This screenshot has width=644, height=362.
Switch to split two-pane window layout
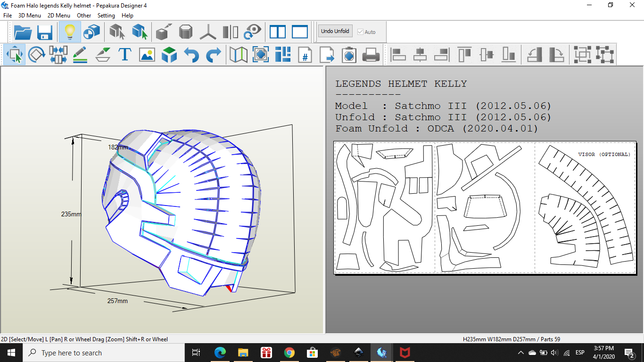click(x=278, y=32)
